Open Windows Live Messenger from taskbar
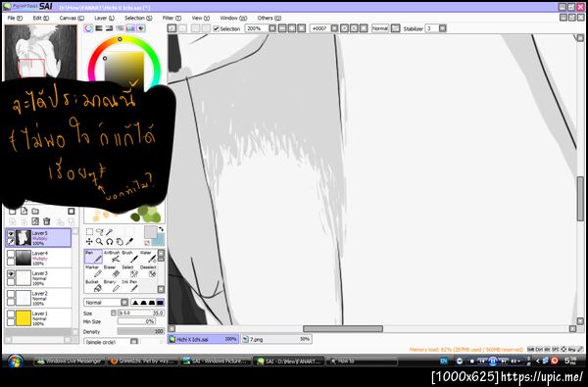588x387 pixels. click(69, 362)
